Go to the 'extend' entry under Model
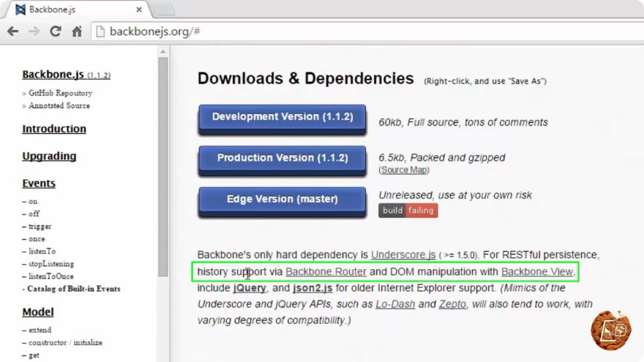Viewport: 644px width, 362px height. 40,330
